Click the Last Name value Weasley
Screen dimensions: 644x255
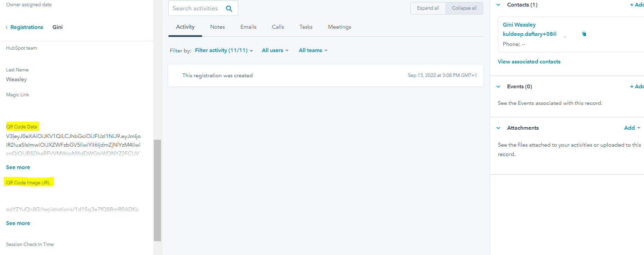[16, 79]
